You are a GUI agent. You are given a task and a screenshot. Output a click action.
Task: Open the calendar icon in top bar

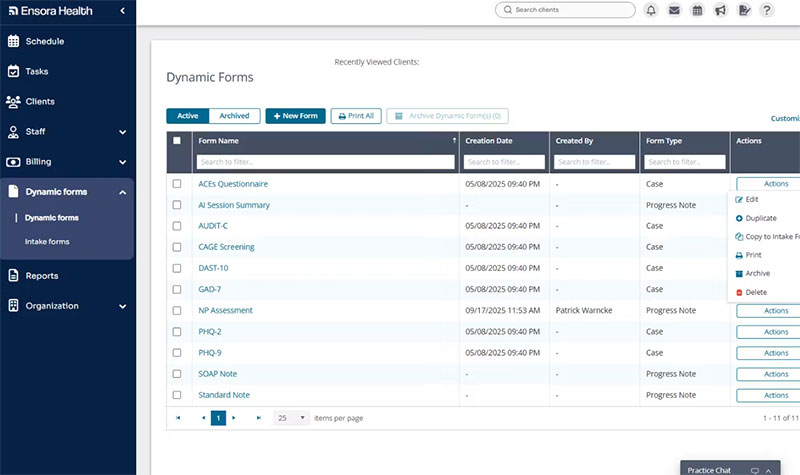[697, 10]
